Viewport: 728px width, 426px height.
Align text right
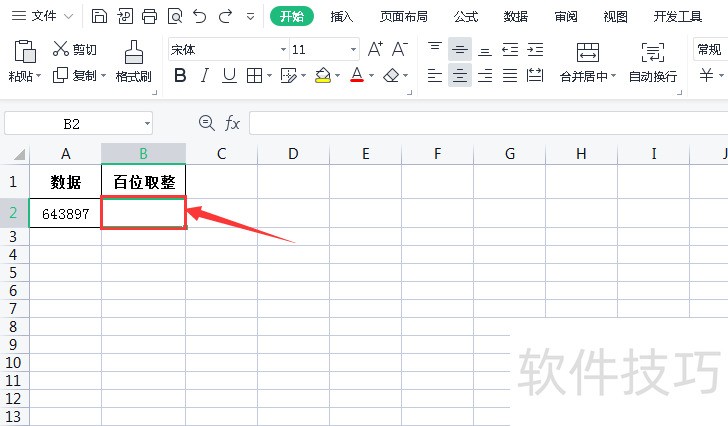[x=485, y=75]
